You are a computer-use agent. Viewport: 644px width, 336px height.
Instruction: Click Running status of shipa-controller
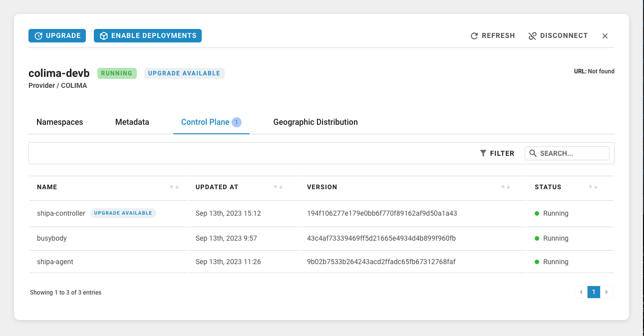(552, 213)
